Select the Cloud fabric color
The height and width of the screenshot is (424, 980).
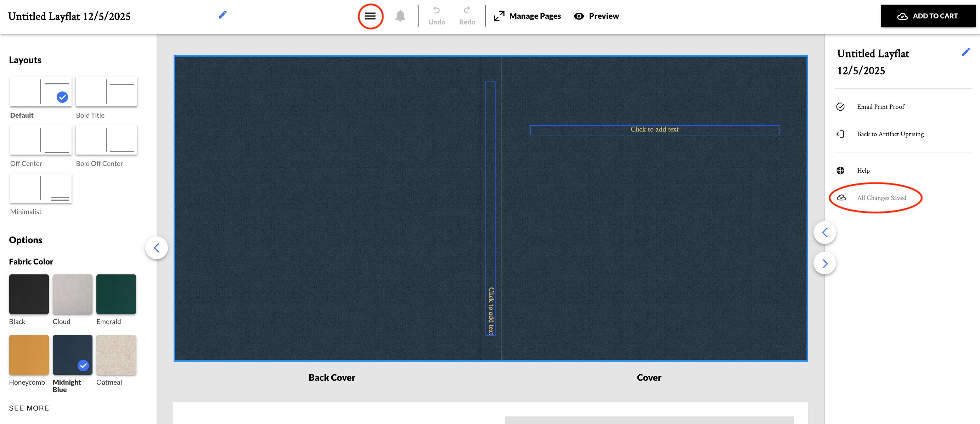click(72, 294)
